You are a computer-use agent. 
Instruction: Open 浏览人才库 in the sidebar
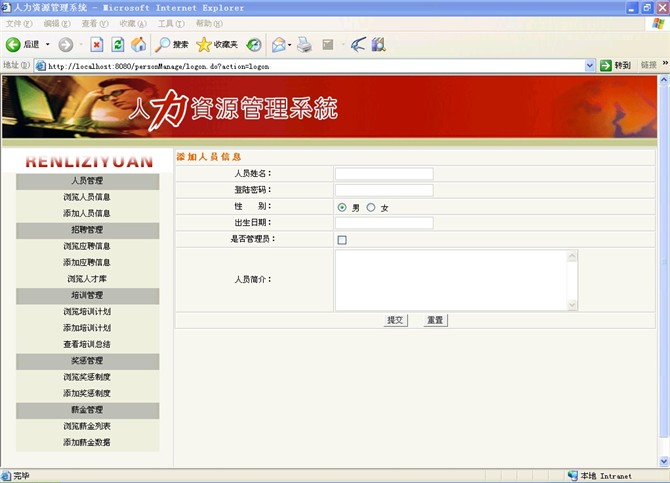click(x=87, y=279)
